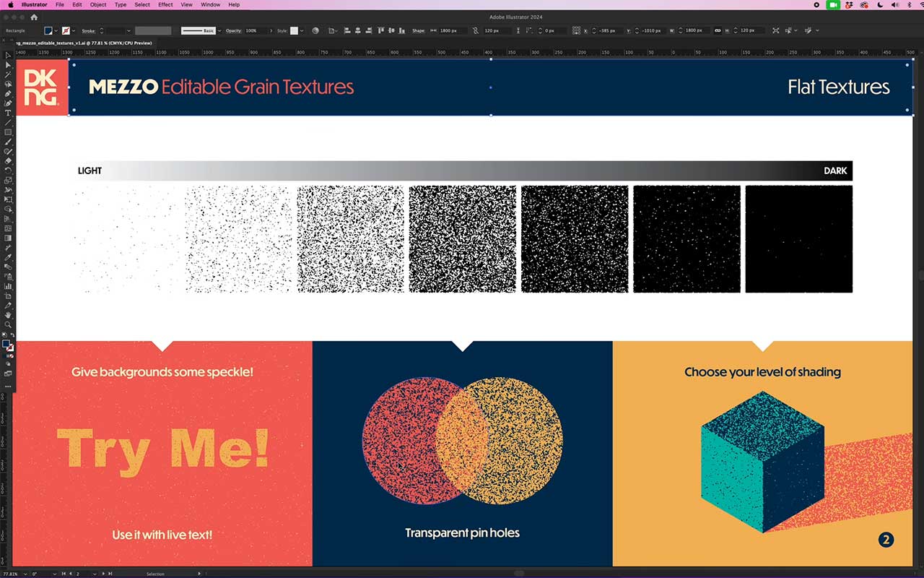Click the toolbar Fill box swatch
Image resolution: width=924 pixels, height=578 pixels.
point(6,344)
